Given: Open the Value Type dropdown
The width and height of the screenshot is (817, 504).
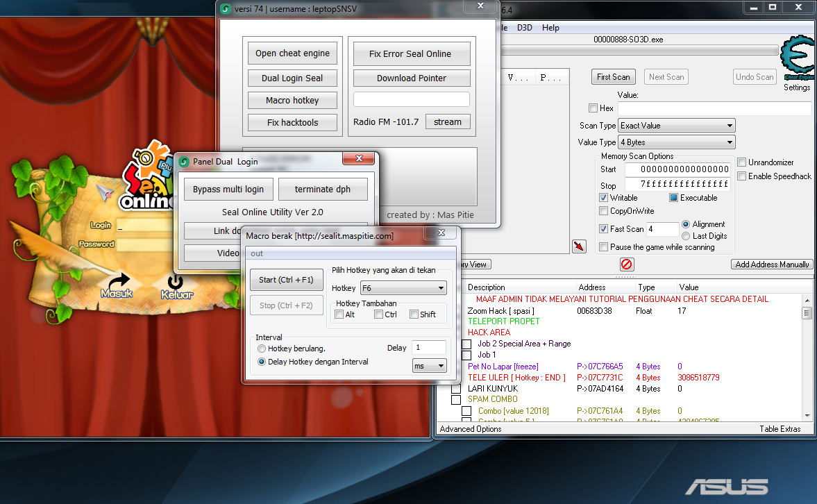Looking at the screenshot, I should tap(676, 142).
